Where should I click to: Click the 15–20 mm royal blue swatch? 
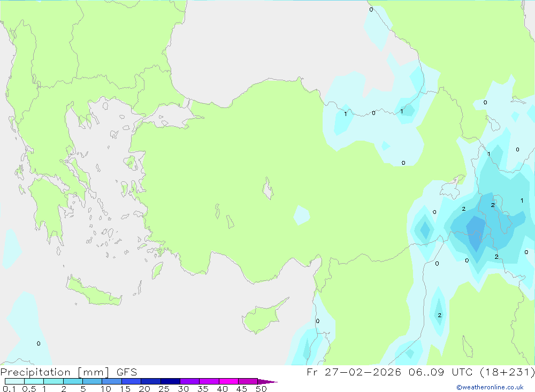(x=132, y=381)
